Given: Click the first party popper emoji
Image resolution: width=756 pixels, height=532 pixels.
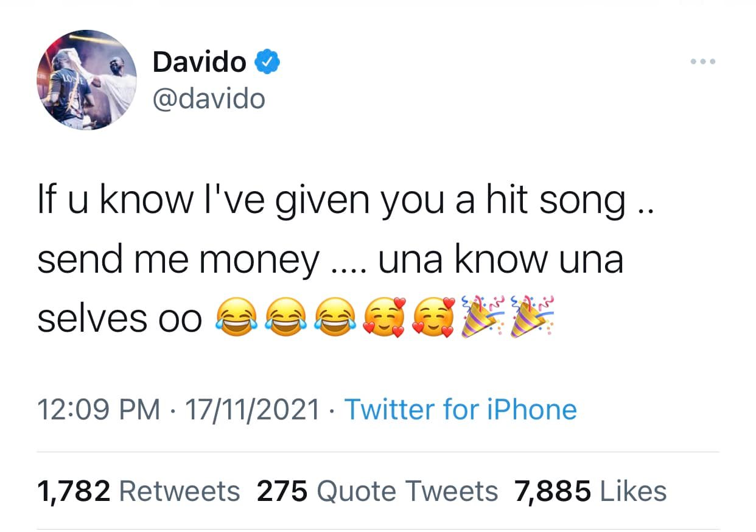Looking at the screenshot, I should (481, 317).
